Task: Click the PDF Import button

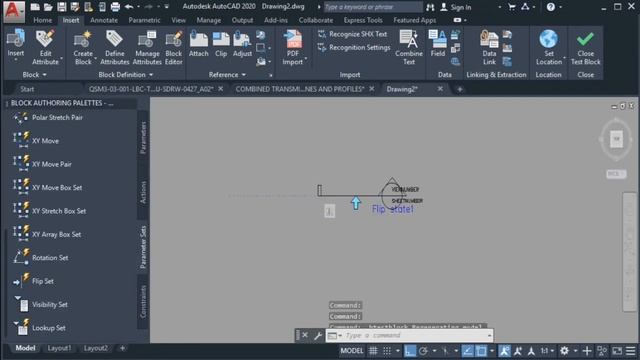Action: click(293, 47)
